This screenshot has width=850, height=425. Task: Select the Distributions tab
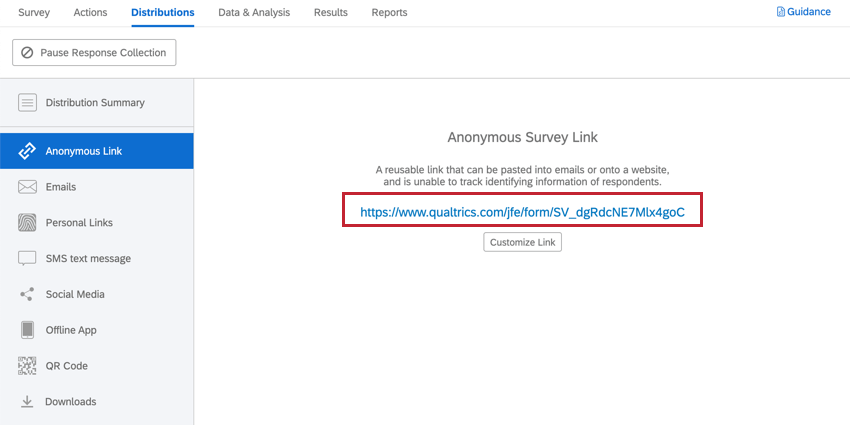click(163, 12)
